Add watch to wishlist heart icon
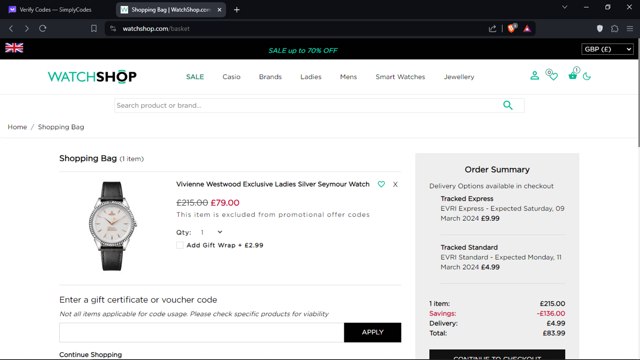This screenshot has width=640, height=360. [x=381, y=184]
